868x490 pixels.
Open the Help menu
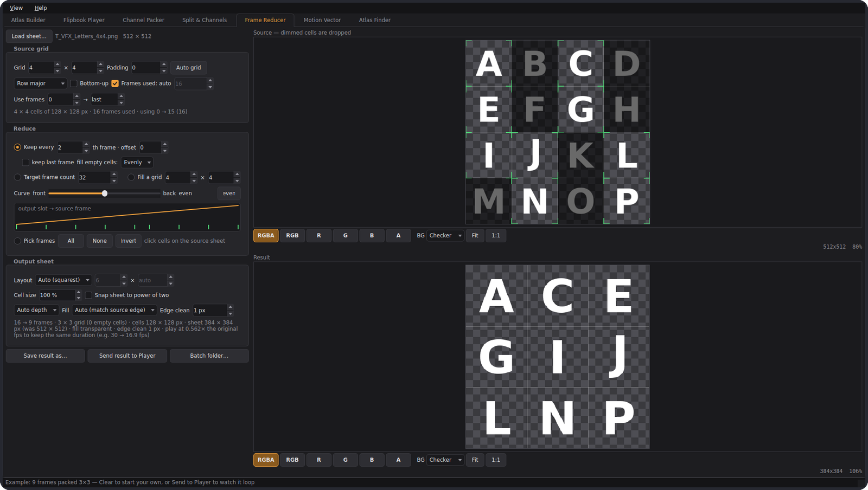[x=41, y=8]
